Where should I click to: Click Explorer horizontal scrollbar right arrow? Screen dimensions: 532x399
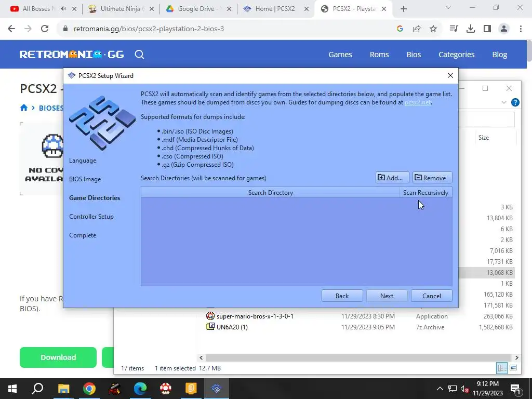[x=517, y=357]
